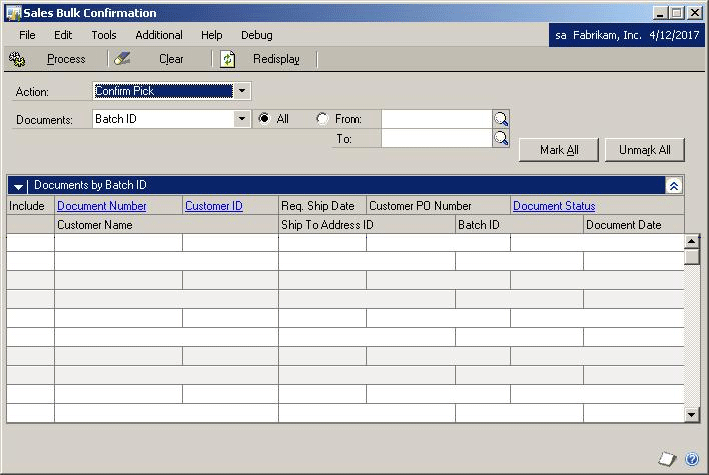Collapse rows with double chevron icon
Viewport: 709px width, 475px height.
click(x=674, y=185)
